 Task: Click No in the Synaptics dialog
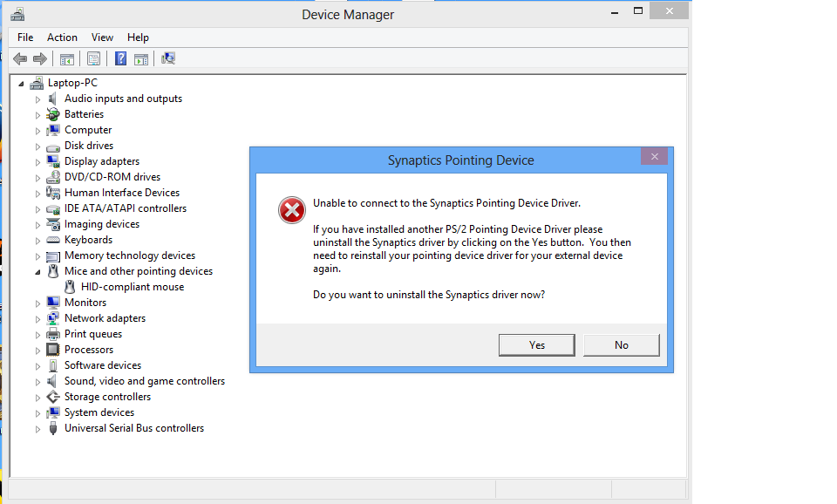tap(622, 345)
